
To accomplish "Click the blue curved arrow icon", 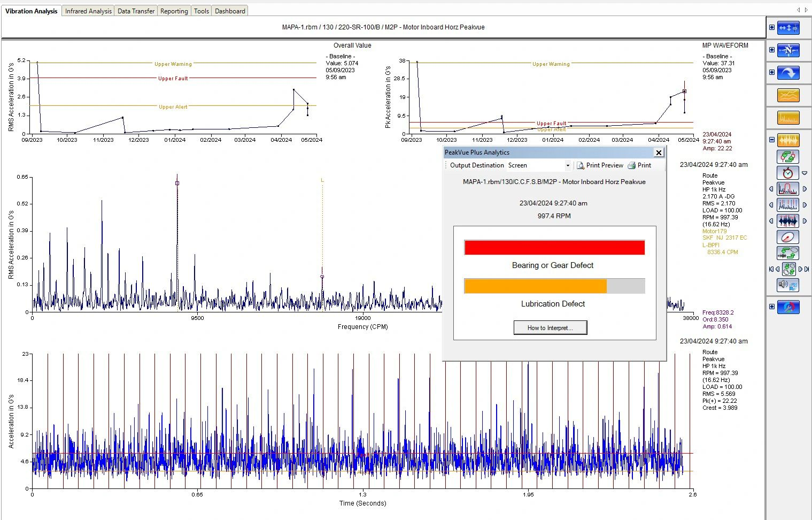I will 788,72.
